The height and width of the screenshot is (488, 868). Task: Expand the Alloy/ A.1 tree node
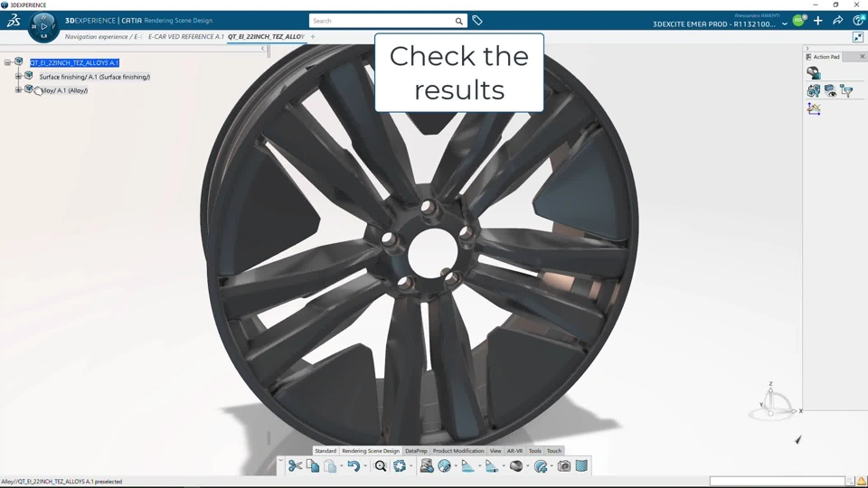point(18,89)
